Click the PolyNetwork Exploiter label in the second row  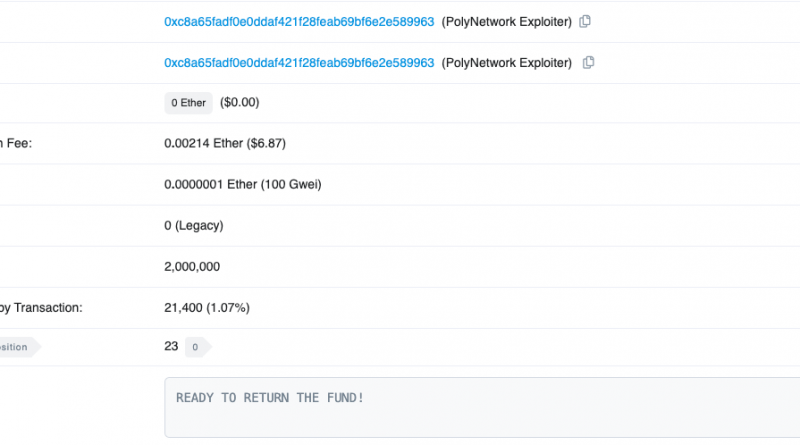point(507,62)
